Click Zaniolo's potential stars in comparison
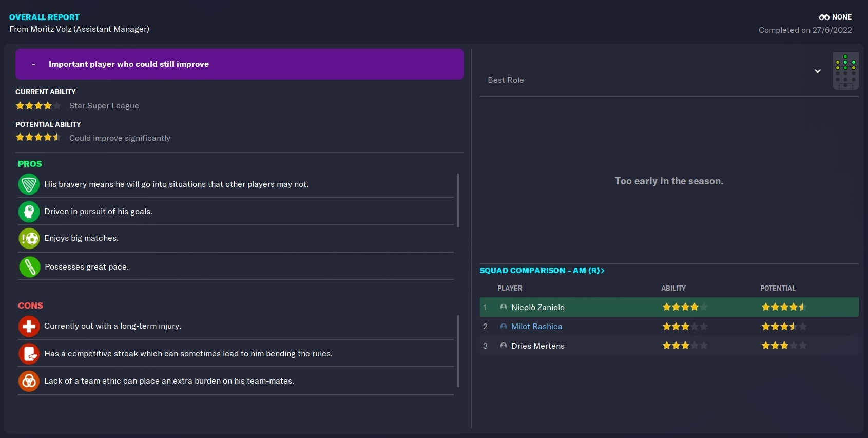868x438 pixels. (784, 307)
